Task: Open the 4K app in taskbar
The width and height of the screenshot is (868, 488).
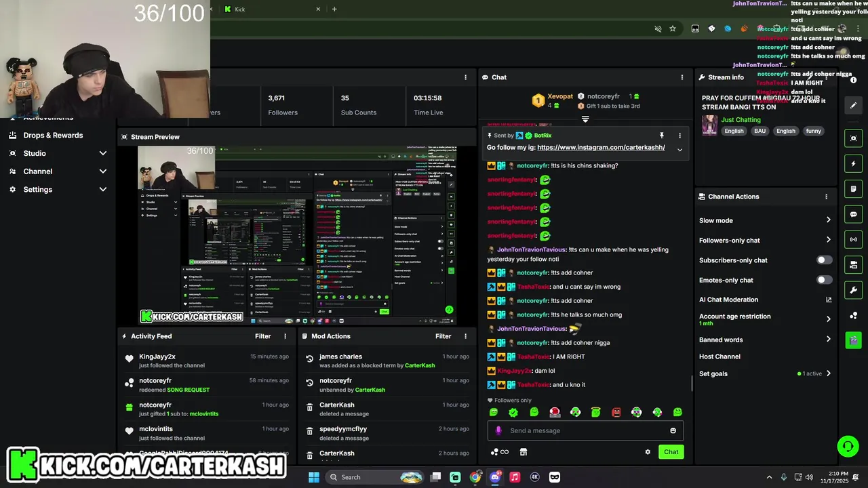Action: 534,477
